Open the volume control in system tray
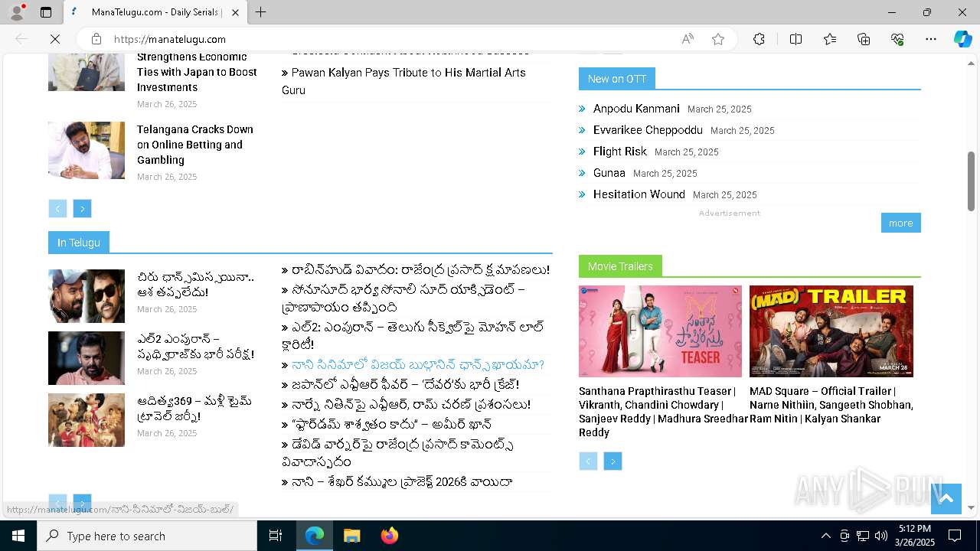 pos(881,536)
